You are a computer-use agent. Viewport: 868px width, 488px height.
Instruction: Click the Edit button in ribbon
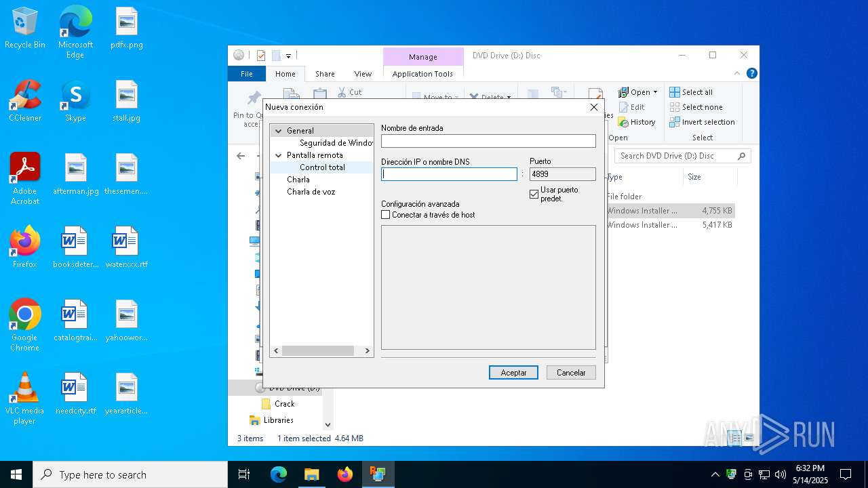click(x=632, y=107)
